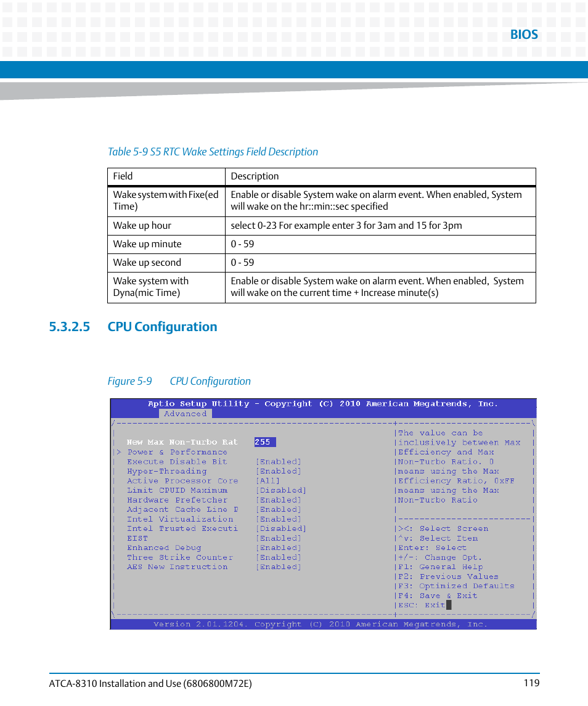Click the '+/-: Change Opt.' help line
588x706 pixels.
click(440, 557)
